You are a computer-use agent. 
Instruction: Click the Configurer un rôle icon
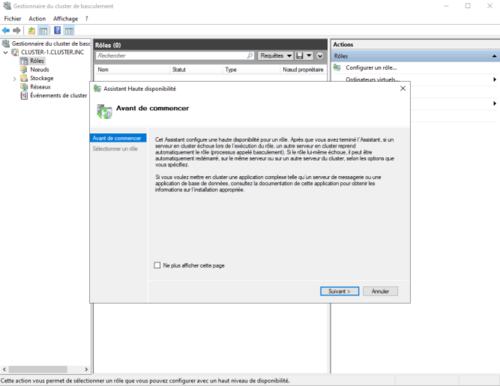tap(337, 68)
